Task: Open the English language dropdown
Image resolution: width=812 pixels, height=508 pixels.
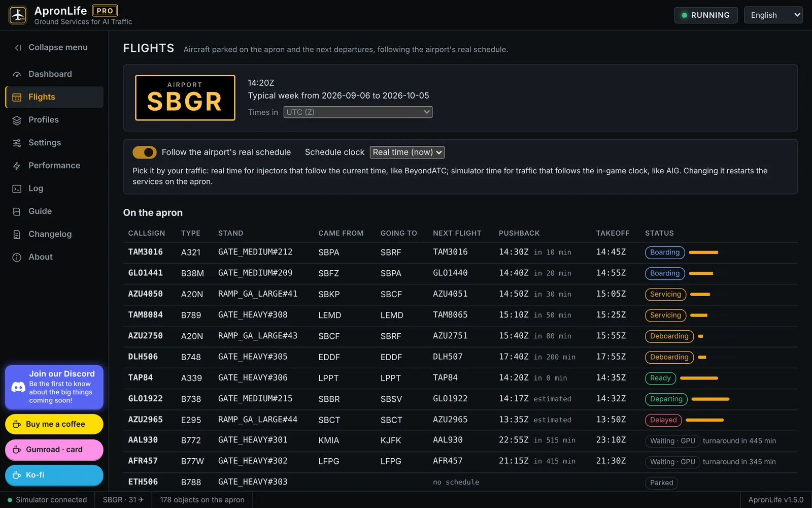Action: pyautogui.click(x=773, y=15)
